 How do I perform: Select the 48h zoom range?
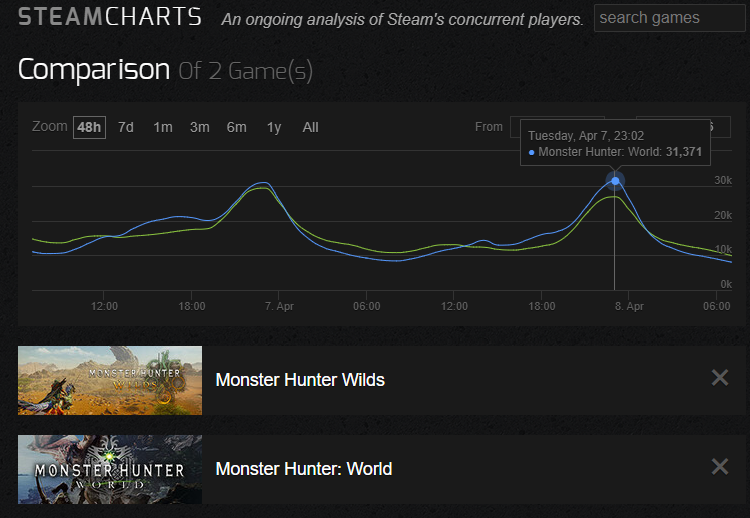(89, 127)
